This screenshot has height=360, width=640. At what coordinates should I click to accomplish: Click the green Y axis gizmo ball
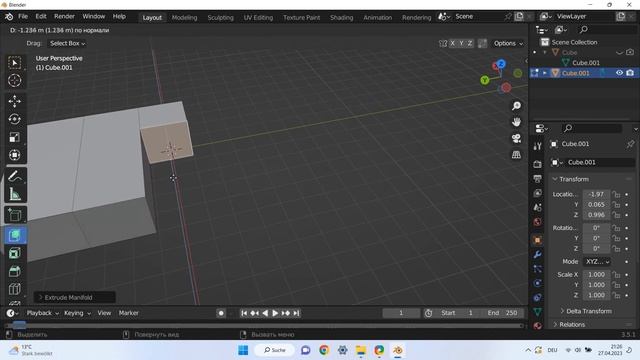point(484,80)
